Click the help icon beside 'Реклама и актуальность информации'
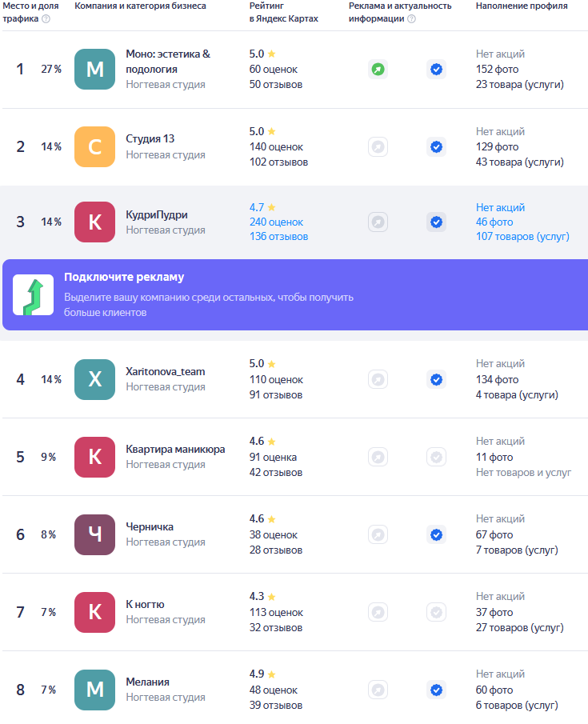This screenshot has height=724, width=588. tap(411, 19)
